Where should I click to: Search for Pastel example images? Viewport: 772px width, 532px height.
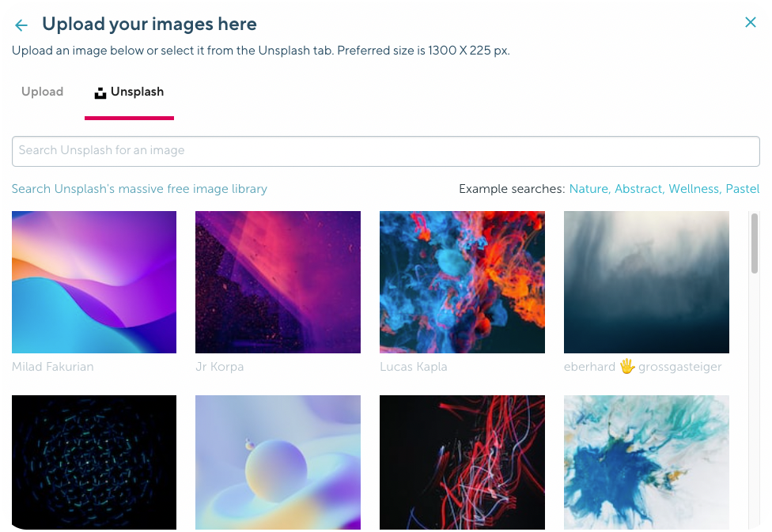pos(744,189)
